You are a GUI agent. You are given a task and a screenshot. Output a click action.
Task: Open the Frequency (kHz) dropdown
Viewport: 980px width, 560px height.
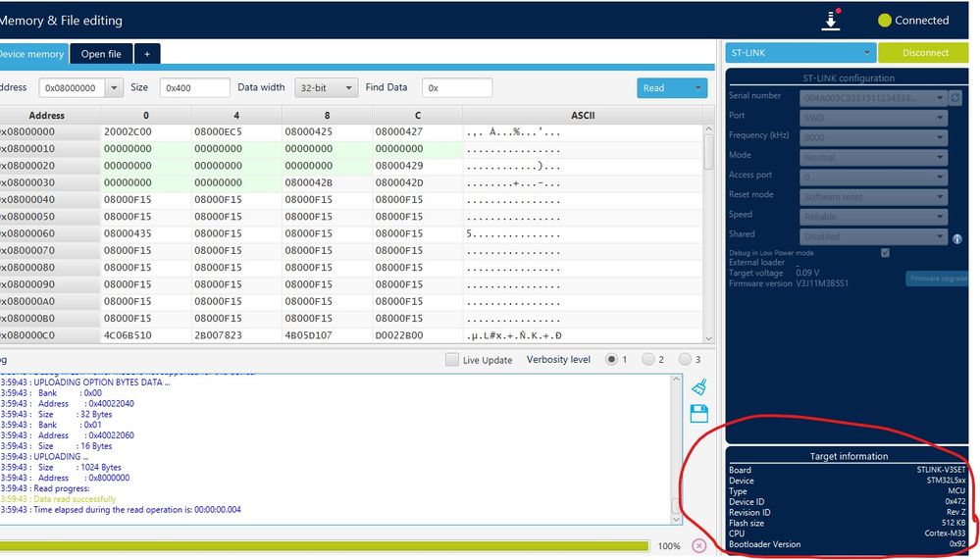(x=873, y=137)
